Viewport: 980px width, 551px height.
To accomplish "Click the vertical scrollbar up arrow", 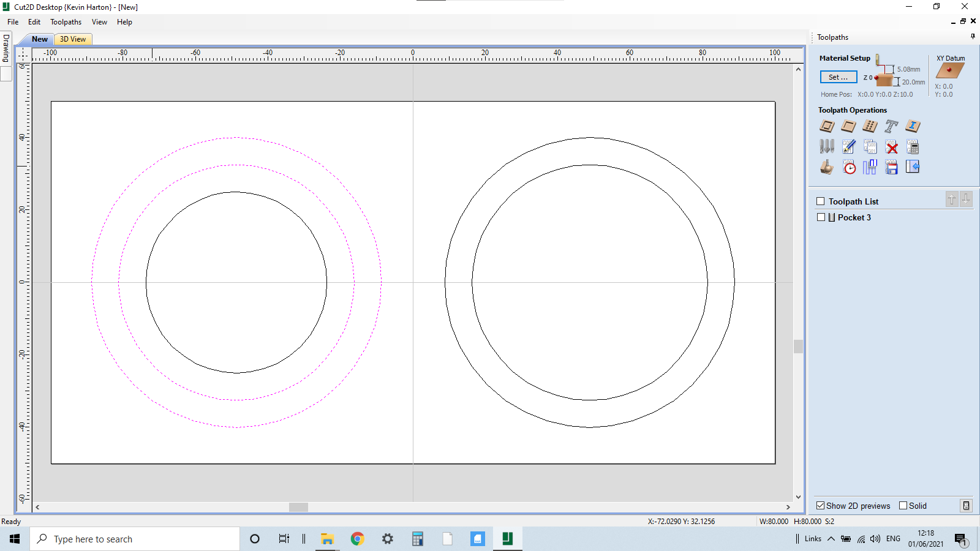I will coord(798,69).
